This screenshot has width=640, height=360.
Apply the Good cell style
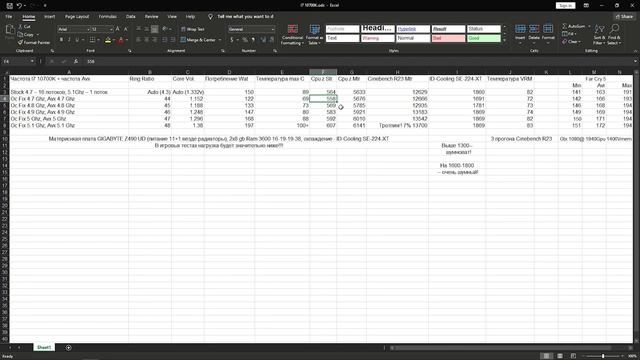[x=484, y=38]
